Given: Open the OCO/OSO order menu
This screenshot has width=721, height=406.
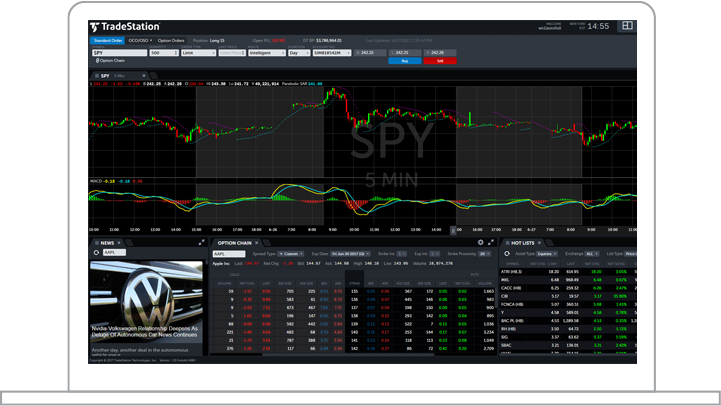Looking at the screenshot, I should (x=140, y=40).
